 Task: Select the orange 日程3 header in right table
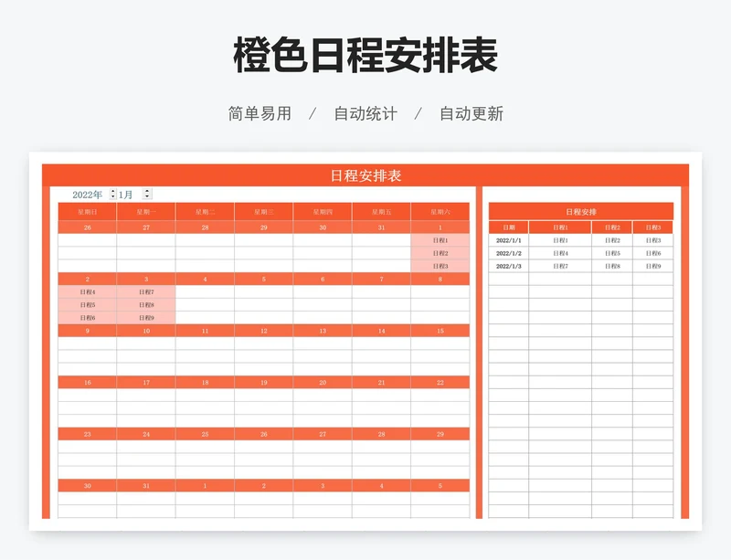point(653,227)
